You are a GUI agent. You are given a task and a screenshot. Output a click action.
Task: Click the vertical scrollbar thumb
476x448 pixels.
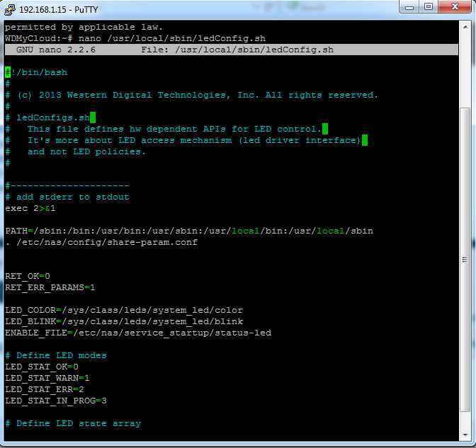point(465,260)
